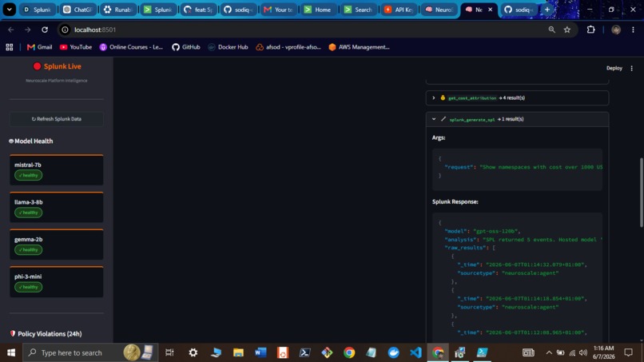Switch to the Runab browser tab
Viewport: 644px width, 362px height.
tap(118, 10)
